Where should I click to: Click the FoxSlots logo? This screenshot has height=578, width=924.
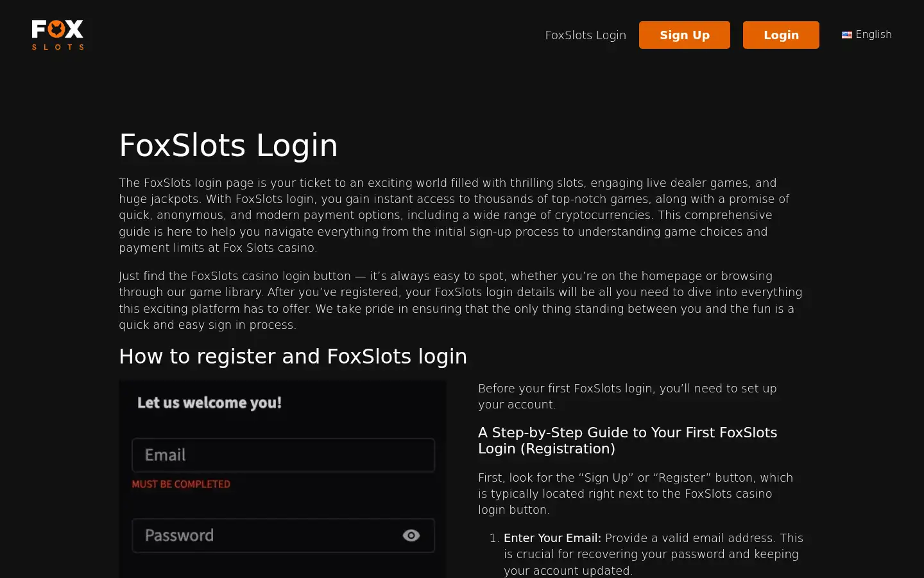coord(58,35)
